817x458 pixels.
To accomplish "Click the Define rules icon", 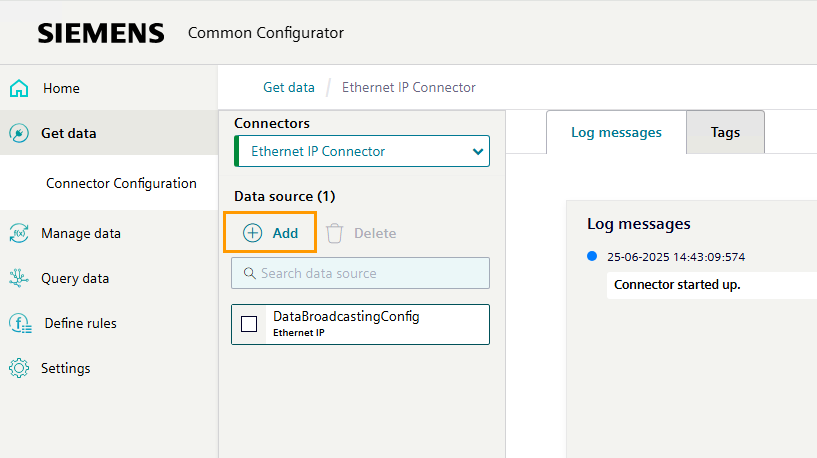I will [20, 323].
